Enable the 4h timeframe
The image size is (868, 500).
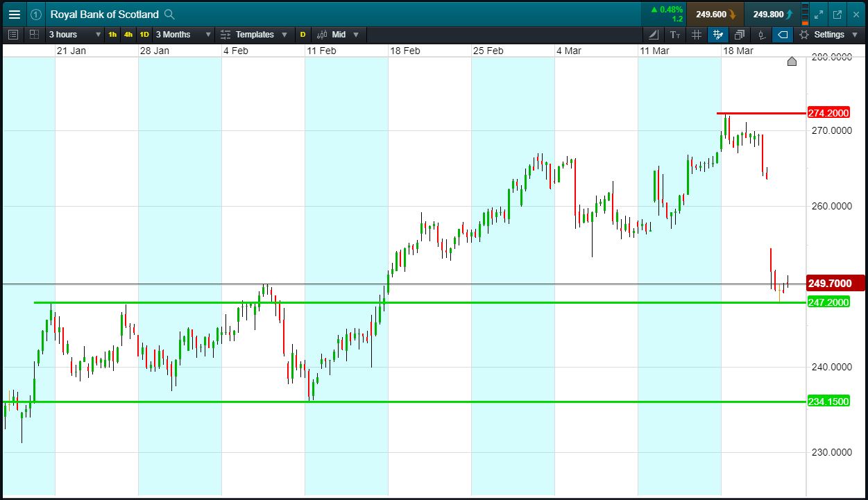click(127, 34)
